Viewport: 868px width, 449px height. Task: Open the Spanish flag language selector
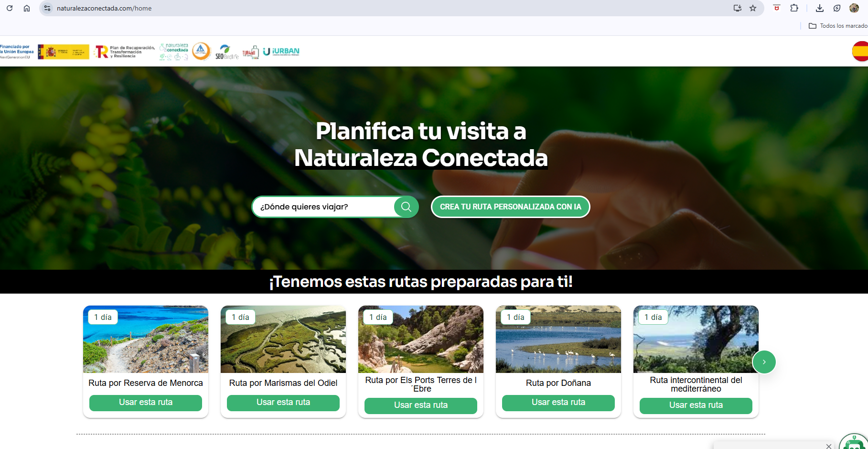pos(860,51)
